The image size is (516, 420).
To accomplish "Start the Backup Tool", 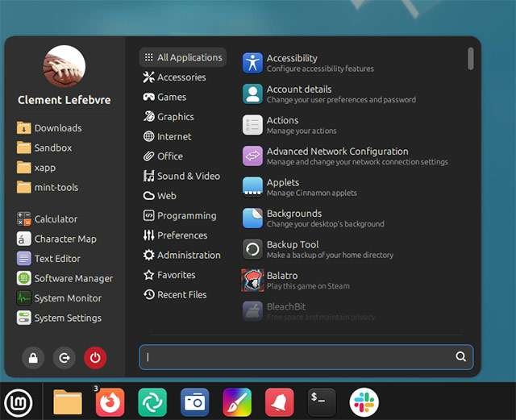I will (352, 249).
